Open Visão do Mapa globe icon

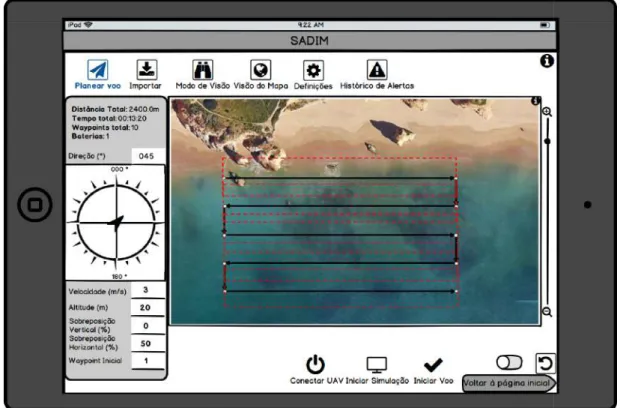261,70
